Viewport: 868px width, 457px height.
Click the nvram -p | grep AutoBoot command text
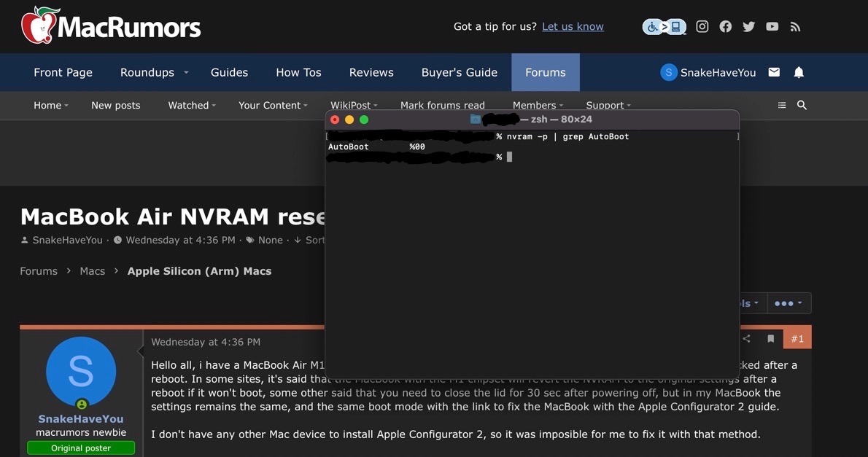click(568, 136)
